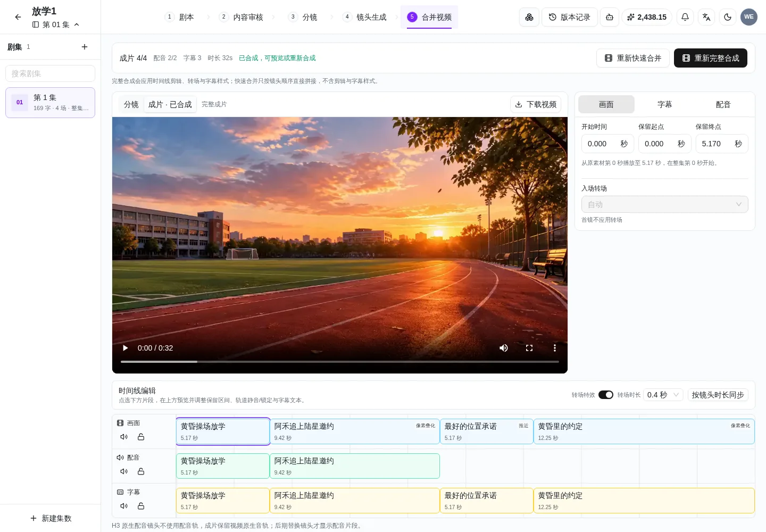This screenshot has height=532, width=766.
Task: Switch to 字幕 tab in right panel
Action: pyautogui.click(x=664, y=104)
